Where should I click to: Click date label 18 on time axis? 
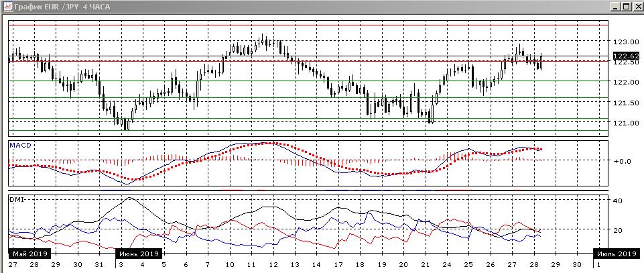coord(360,264)
